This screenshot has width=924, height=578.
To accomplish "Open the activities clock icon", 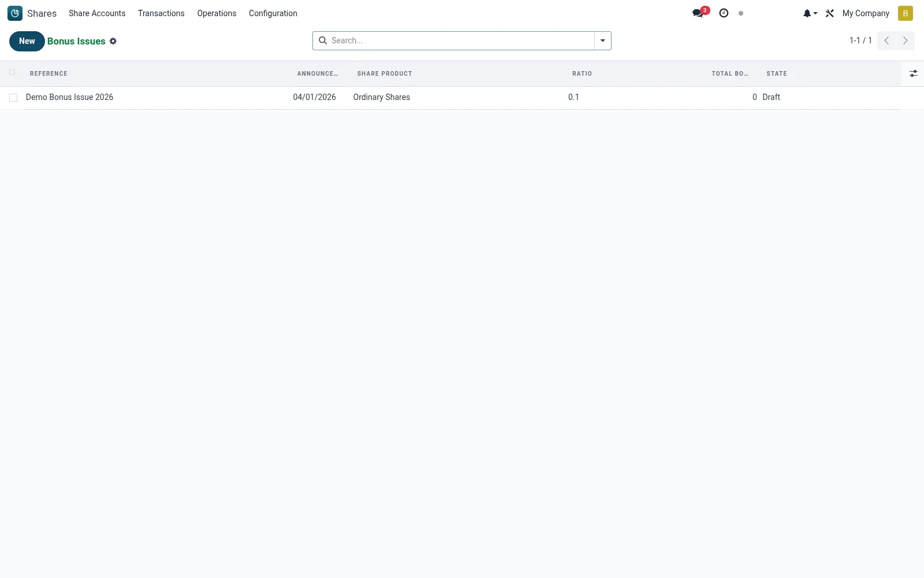I will tap(724, 13).
